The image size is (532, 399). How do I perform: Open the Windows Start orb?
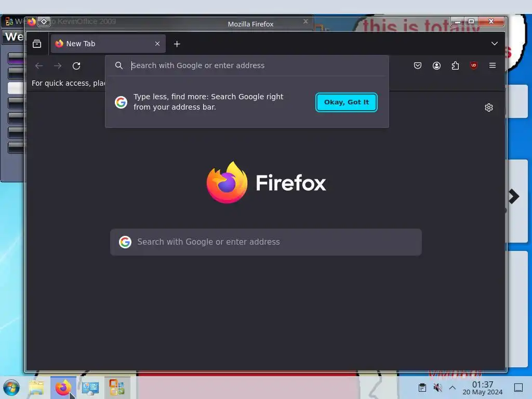point(11,388)
